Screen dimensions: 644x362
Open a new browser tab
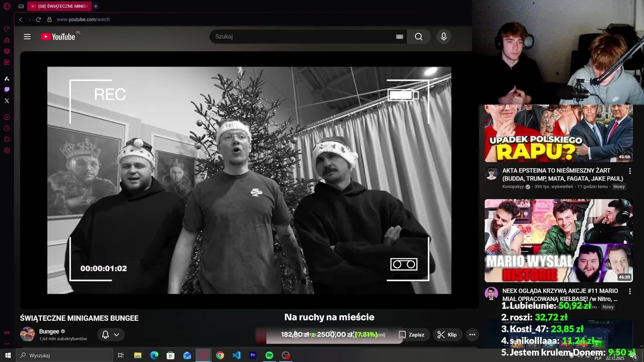[96, 7]
